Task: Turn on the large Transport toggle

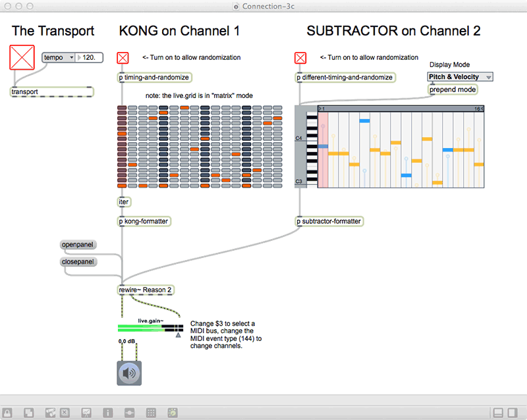Action: tap(22, 57)
